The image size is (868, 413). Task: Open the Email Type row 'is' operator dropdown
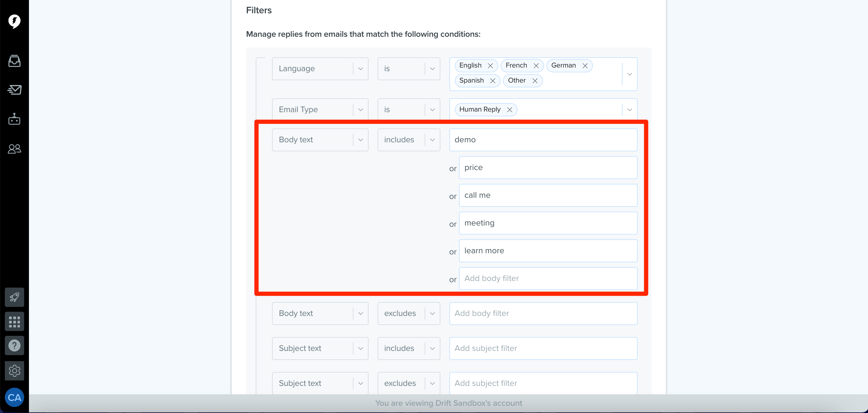409,109
